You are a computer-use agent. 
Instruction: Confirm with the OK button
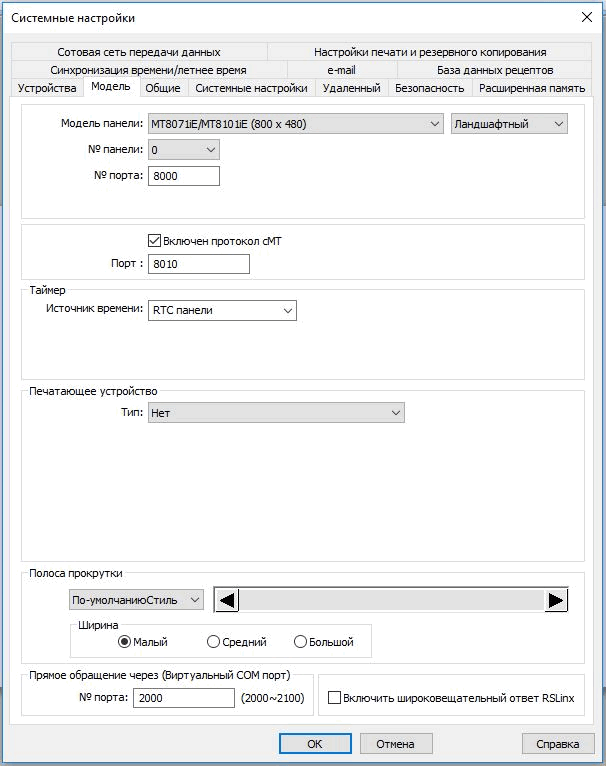click(315, 744)
